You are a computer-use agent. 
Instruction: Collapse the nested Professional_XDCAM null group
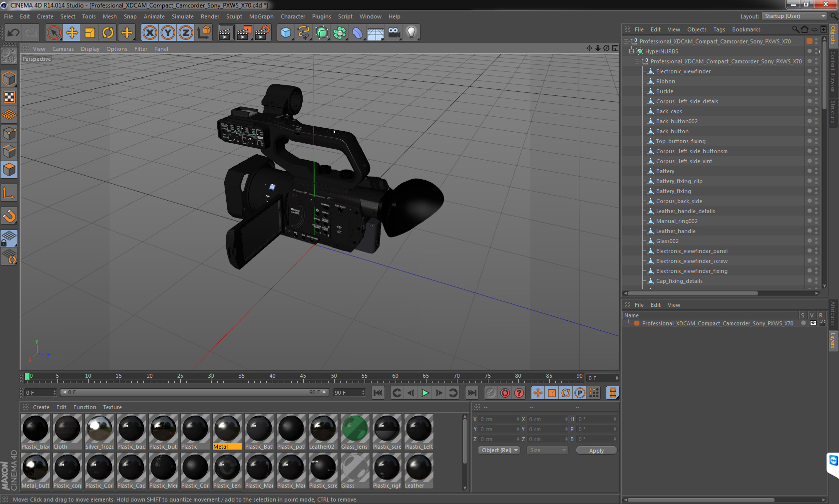coord(637,61)
